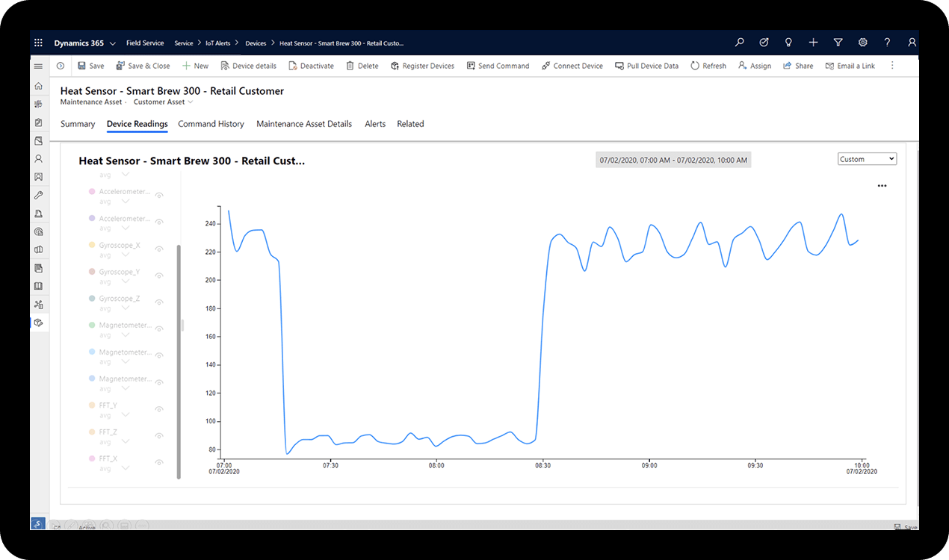Open the task flow circle-check icon
This screenshot has width=949, height=560.
pyautogui.click(x=764, y=43)
